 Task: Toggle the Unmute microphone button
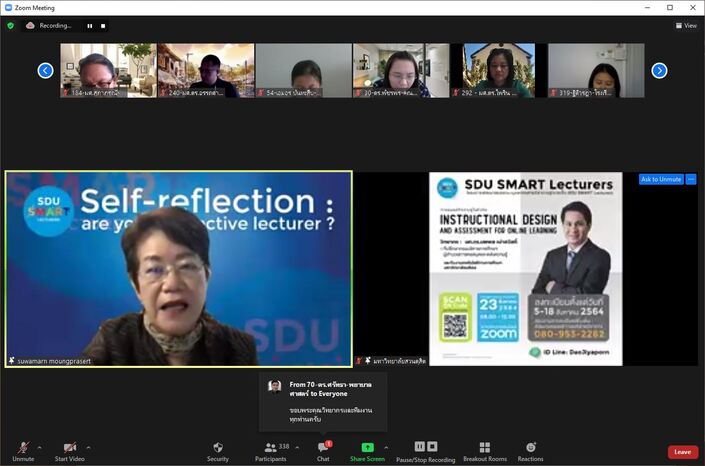pos(23,452)
